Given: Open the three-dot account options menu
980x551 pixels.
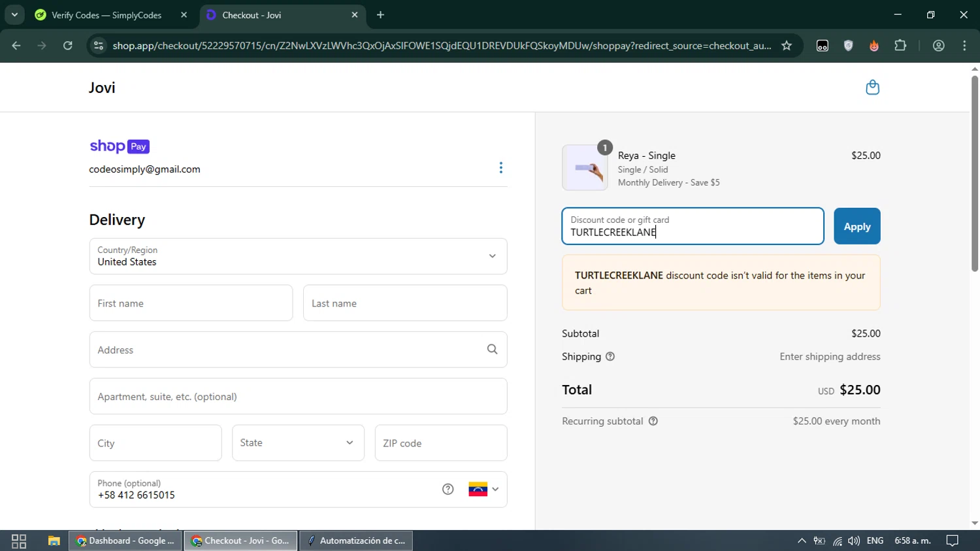Looking at the screenshot, I should (x=501, y=168).
